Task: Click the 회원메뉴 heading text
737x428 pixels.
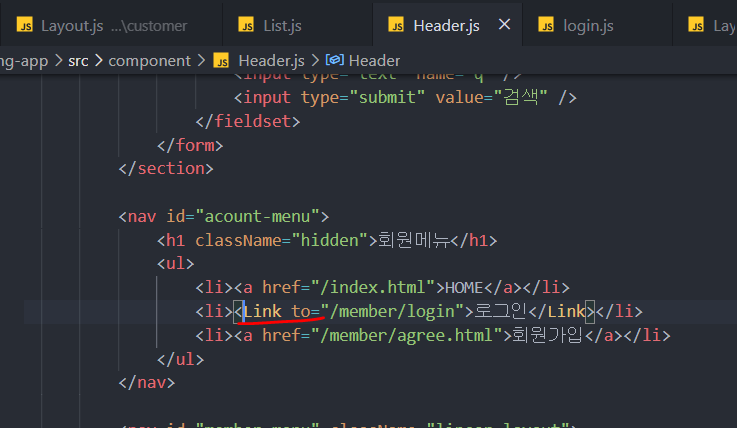Action: click(414, 240)
